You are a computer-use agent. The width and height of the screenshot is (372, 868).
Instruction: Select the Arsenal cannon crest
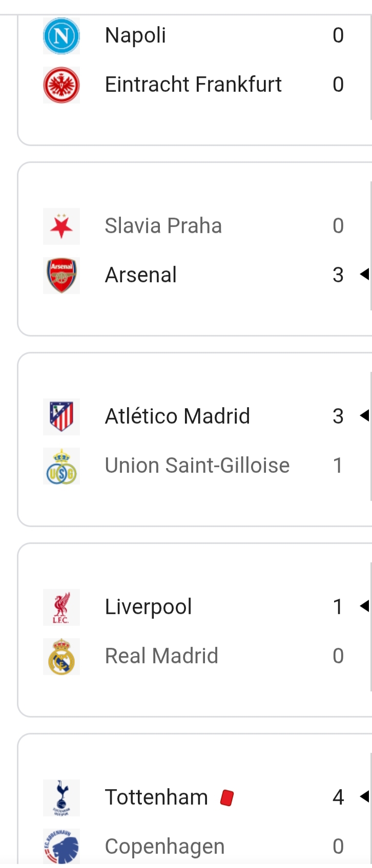(x=61, y=276)
